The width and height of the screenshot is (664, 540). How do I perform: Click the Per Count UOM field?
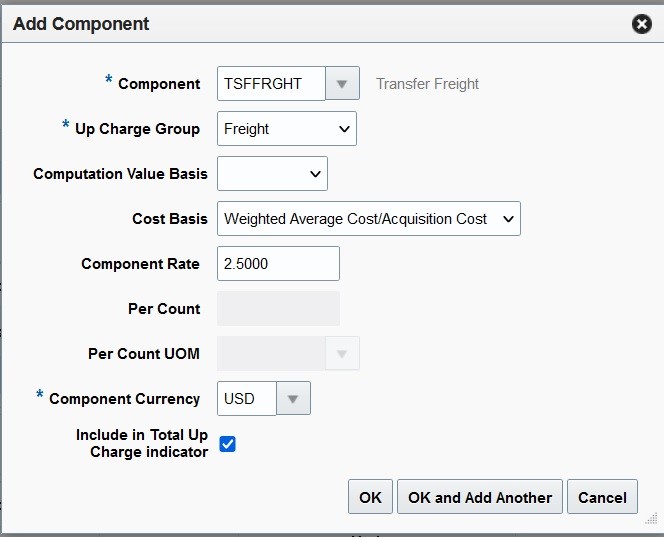point(271,354)
